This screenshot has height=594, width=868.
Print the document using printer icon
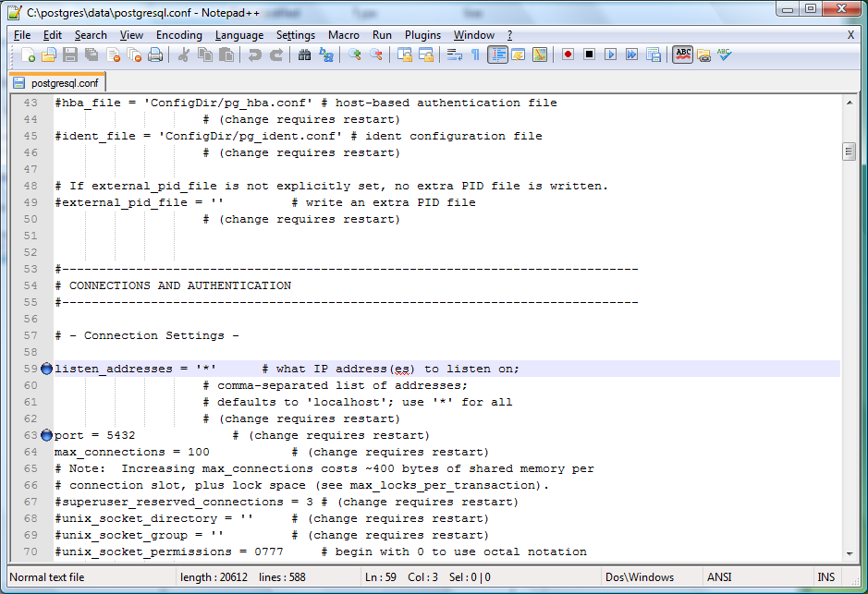click(x=155, y=55)
